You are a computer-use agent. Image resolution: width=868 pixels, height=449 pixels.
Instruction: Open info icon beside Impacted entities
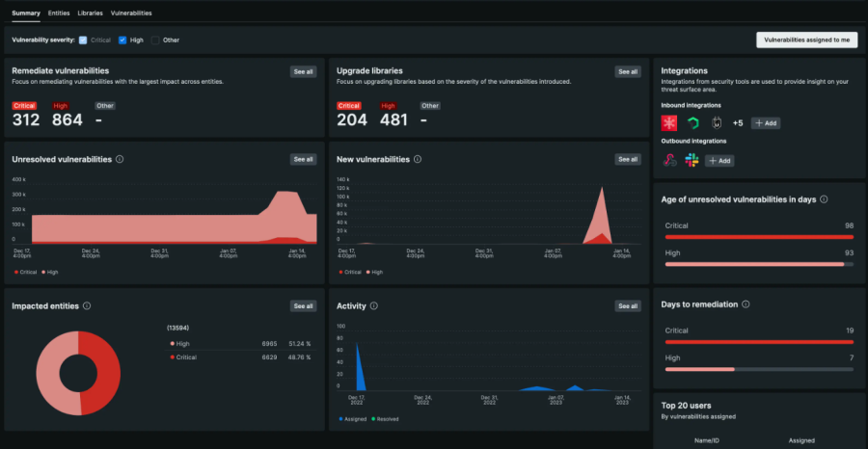[x=87, y=305]
